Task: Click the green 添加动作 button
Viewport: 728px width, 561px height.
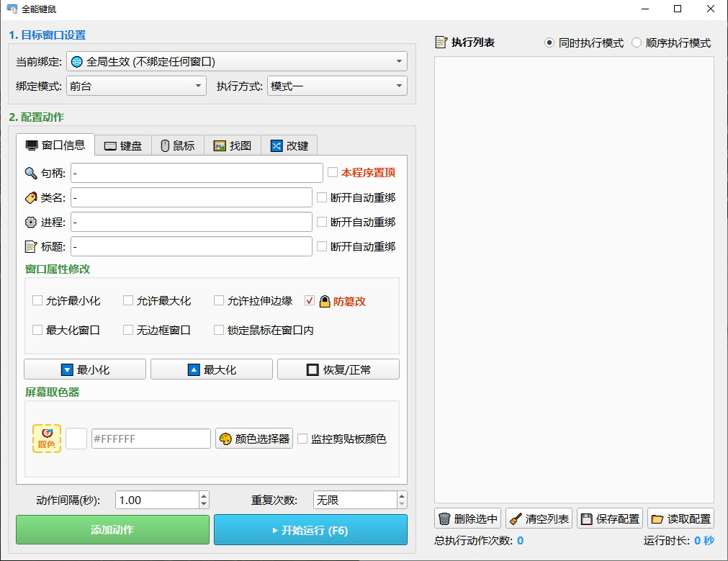Action: [x=113, y=529]
